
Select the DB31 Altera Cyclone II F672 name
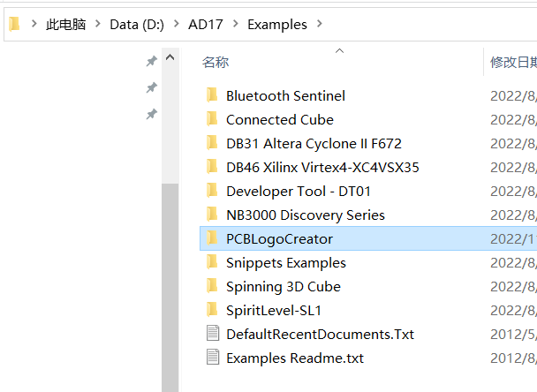click(x=314, y=143)
